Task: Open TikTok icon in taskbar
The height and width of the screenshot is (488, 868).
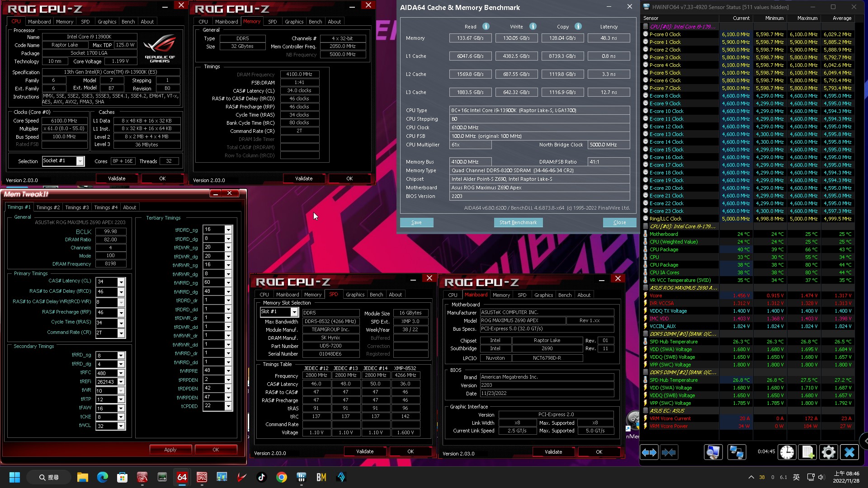Action: tap(261, 477)
